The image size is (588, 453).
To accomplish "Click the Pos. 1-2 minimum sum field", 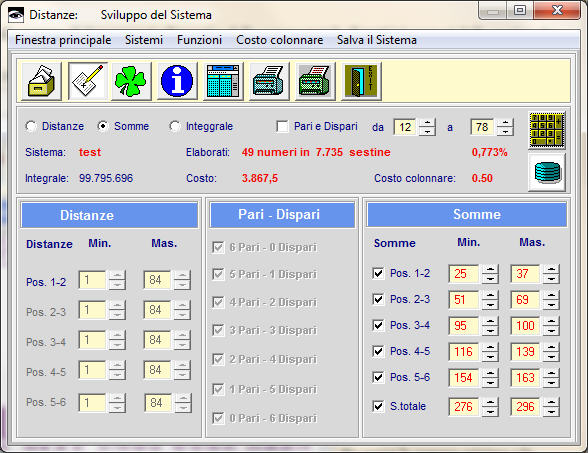I will pos(464,274).
